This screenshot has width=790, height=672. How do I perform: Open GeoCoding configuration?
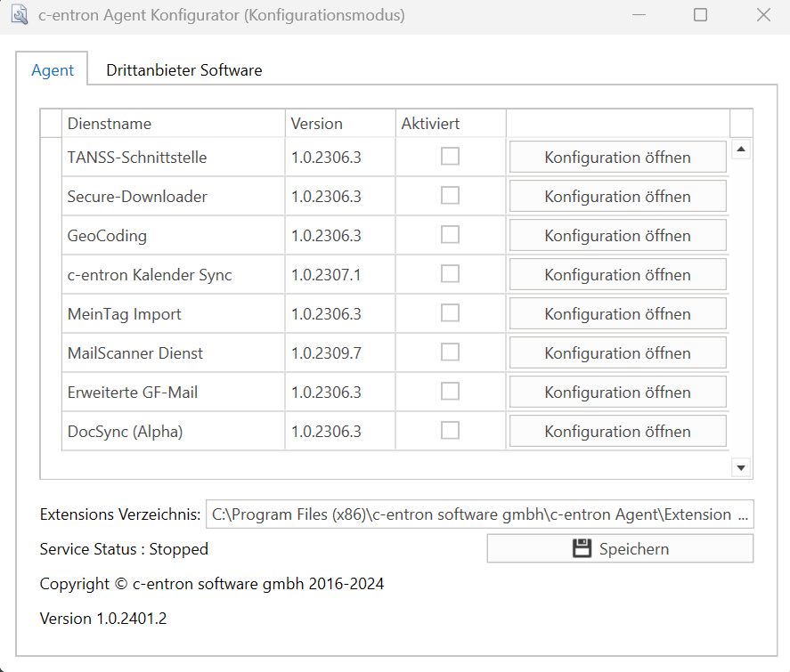click(618, 236)
